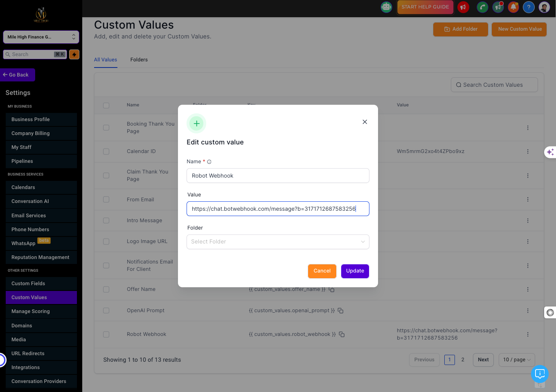
Task: Switch to the Folders tab
Action: tap(139, 60)
